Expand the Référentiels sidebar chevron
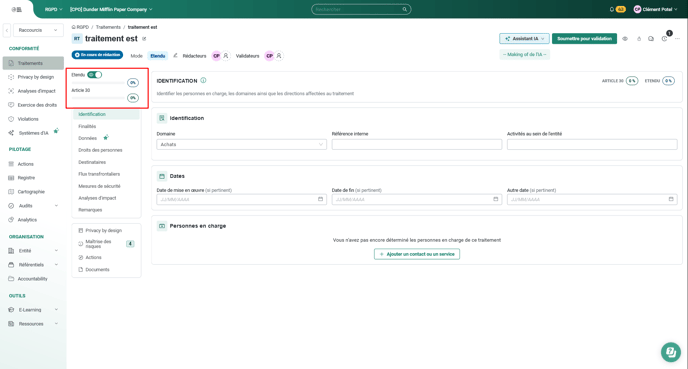688x369 pixels. [x=56, y=265]
